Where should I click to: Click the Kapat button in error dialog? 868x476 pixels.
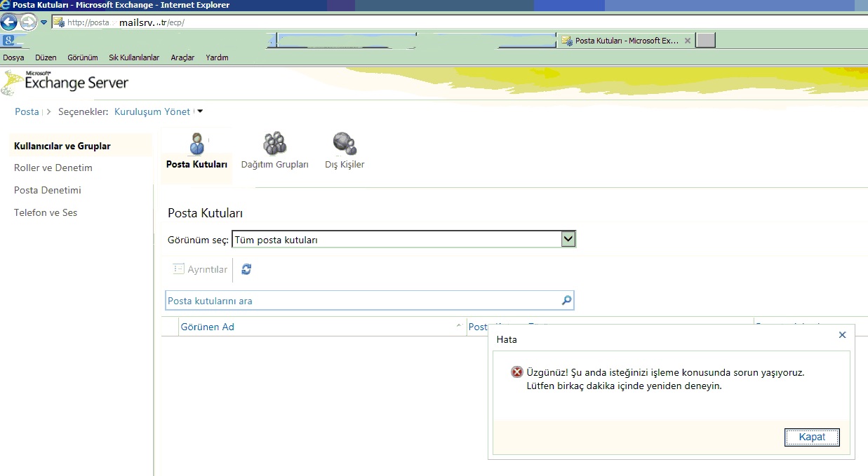(x=812, y=437)
